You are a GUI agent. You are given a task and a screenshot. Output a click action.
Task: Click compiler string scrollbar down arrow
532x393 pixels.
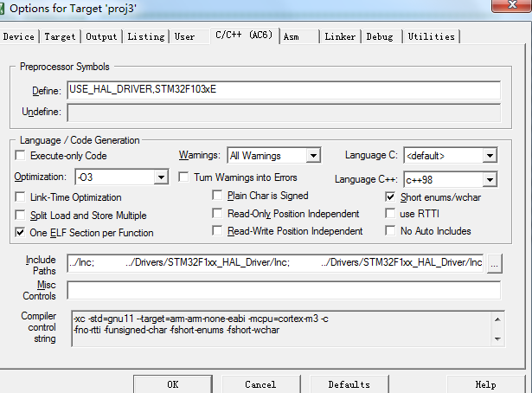[497, 338]
